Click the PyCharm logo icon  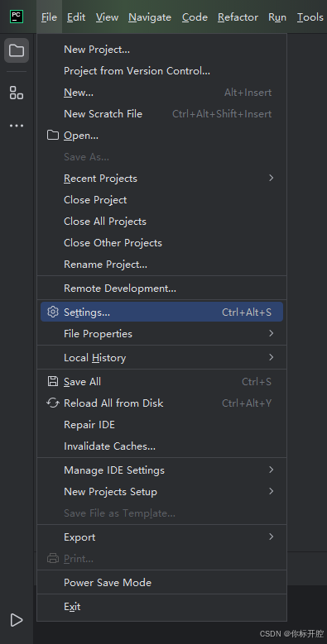pos(17,17)
